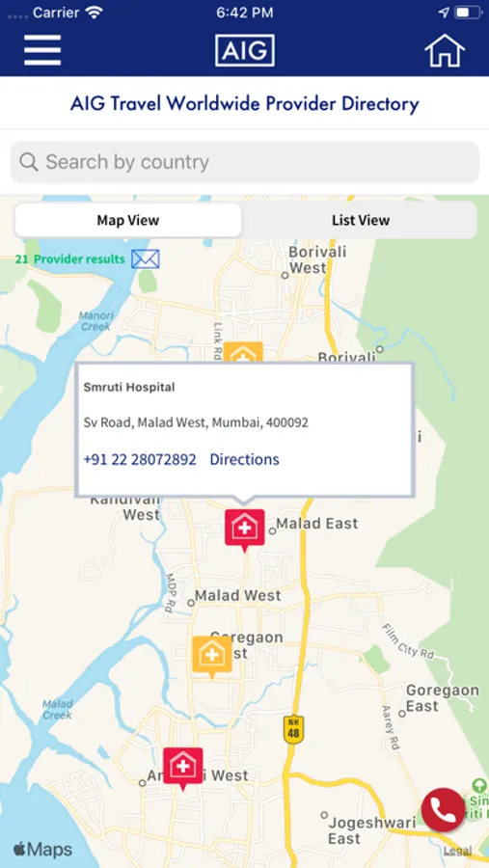Tap the envelope email results icon
Viewport: 489px width, 868px height.
[146, 259]
